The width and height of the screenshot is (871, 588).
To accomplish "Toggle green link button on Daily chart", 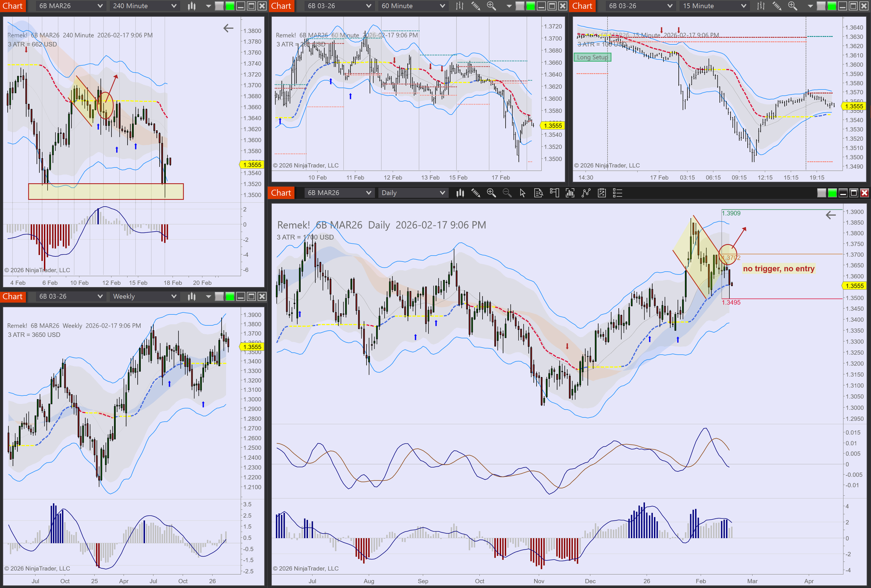I will tap(832, 193).
